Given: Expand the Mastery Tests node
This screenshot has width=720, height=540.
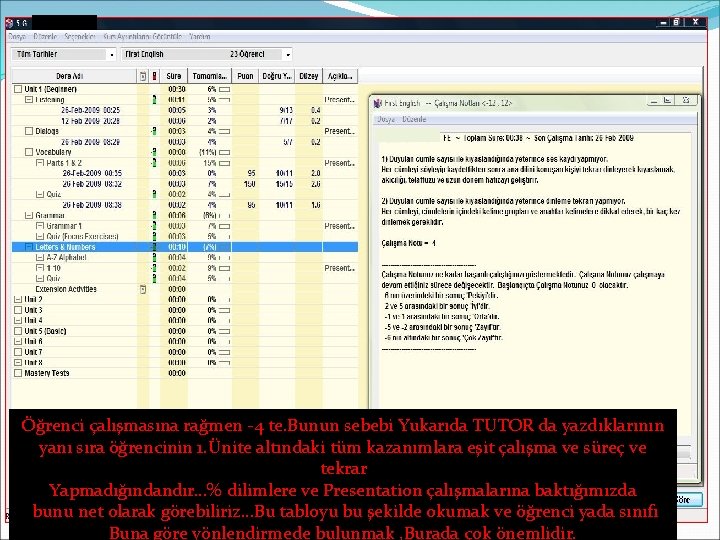Looking at the screenshot, I should click(18, 373).
